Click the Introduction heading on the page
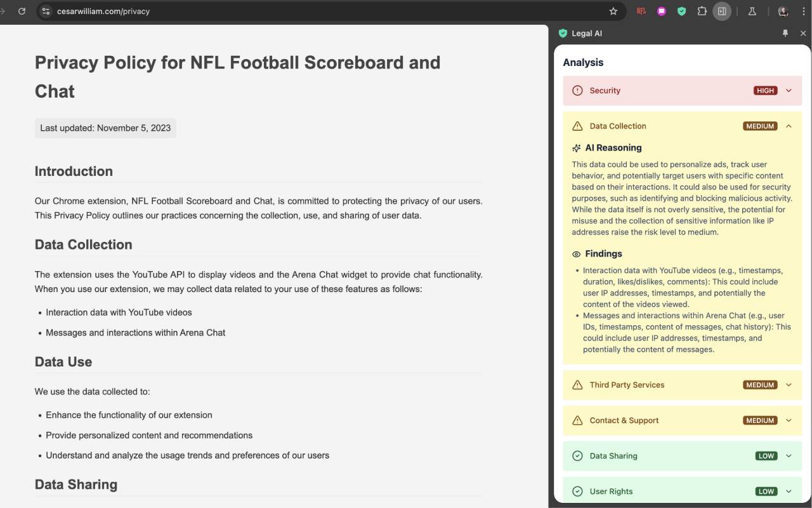Viewport: 812px width, 508px height. coord(74,171)
